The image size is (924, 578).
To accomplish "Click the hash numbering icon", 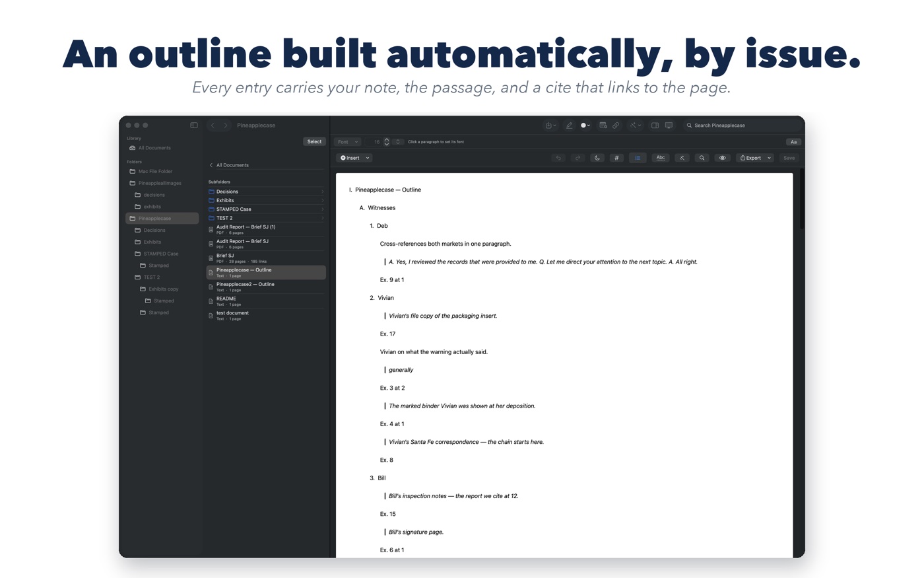I will tap(616, 158).
